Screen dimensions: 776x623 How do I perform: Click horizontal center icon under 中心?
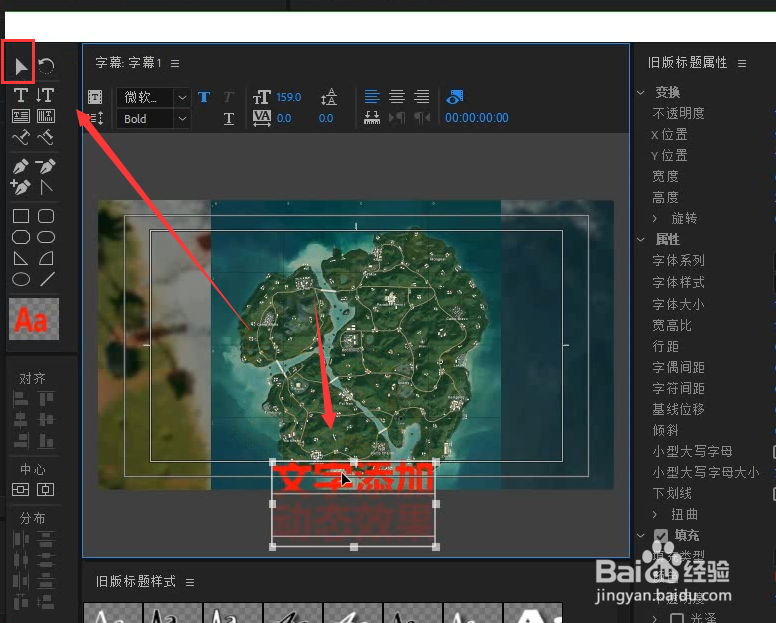click(x=20, y=490)
